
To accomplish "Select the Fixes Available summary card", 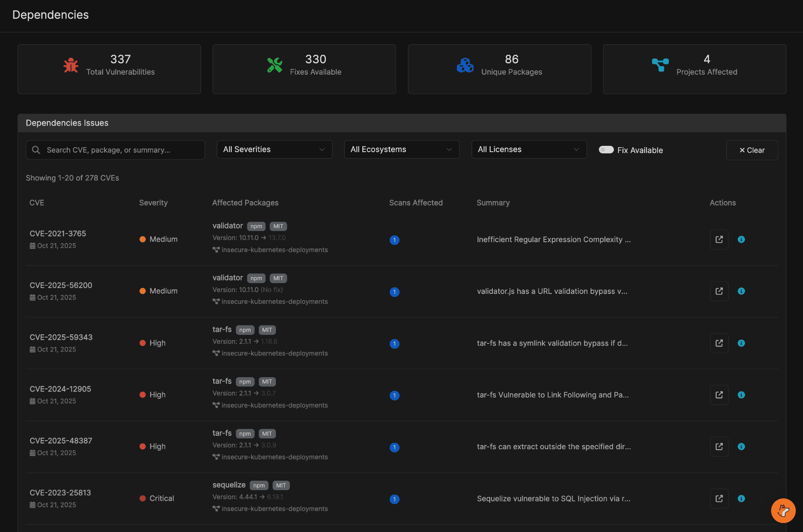I will pyautogui.click(x=304, y=69).
